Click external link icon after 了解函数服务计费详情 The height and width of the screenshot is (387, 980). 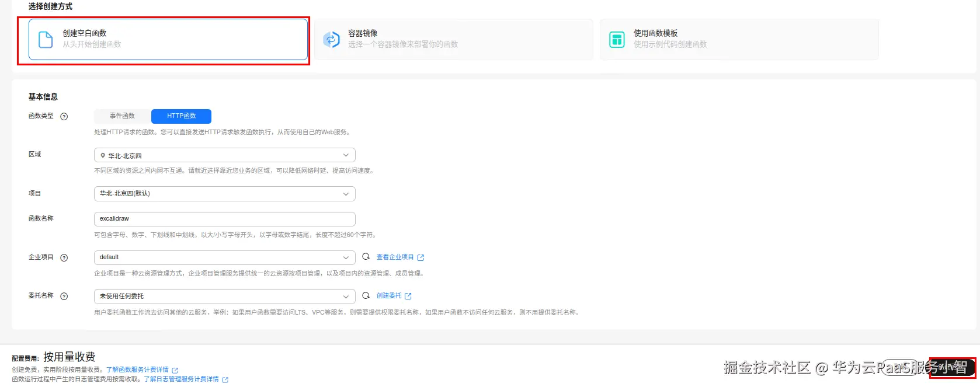pos(175,370)
